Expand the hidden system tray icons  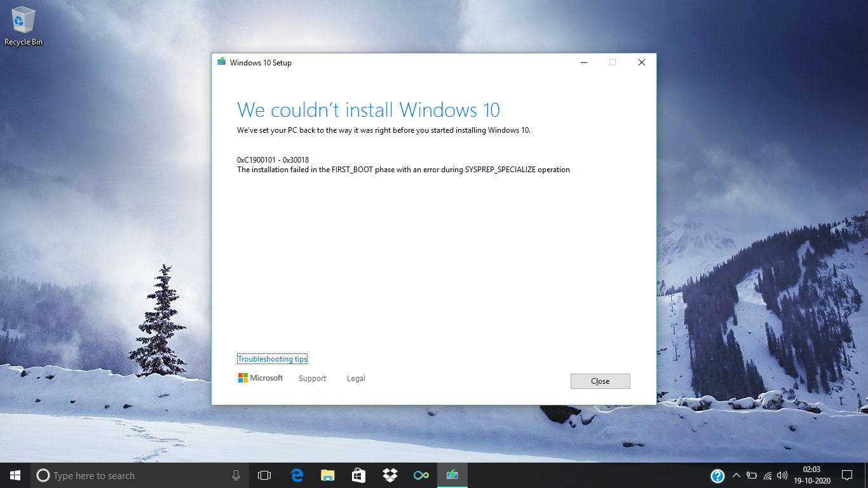click(736, 475)
